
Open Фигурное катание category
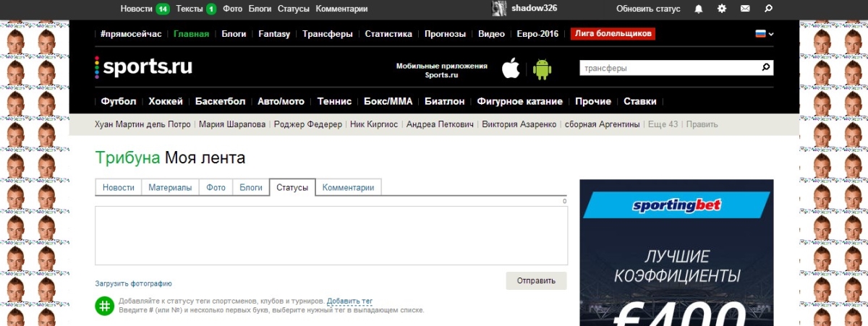[519, 101]
